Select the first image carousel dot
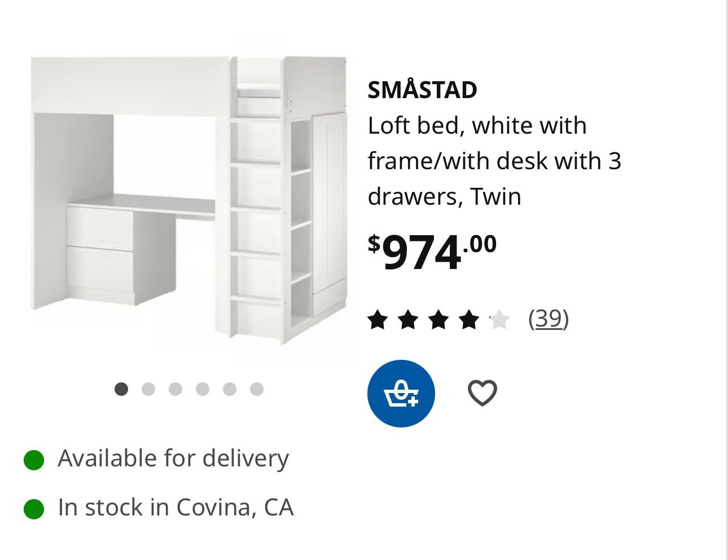728x560 pixels. [x=121, y=389]
